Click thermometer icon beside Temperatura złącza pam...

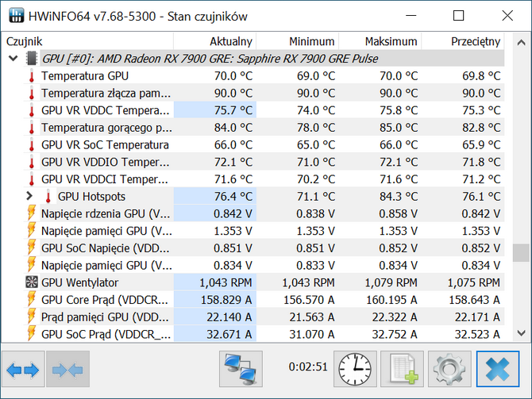[32, 94]
